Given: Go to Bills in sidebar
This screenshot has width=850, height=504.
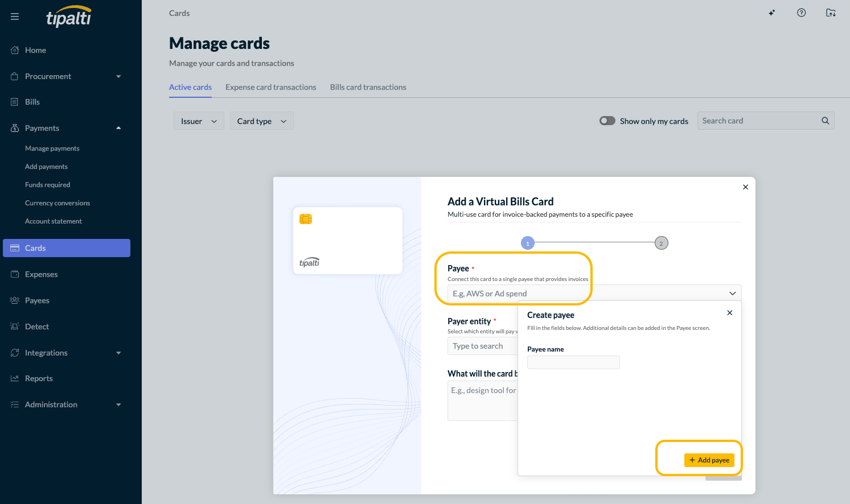Looking at the screenshot, I should pos(32,102).
